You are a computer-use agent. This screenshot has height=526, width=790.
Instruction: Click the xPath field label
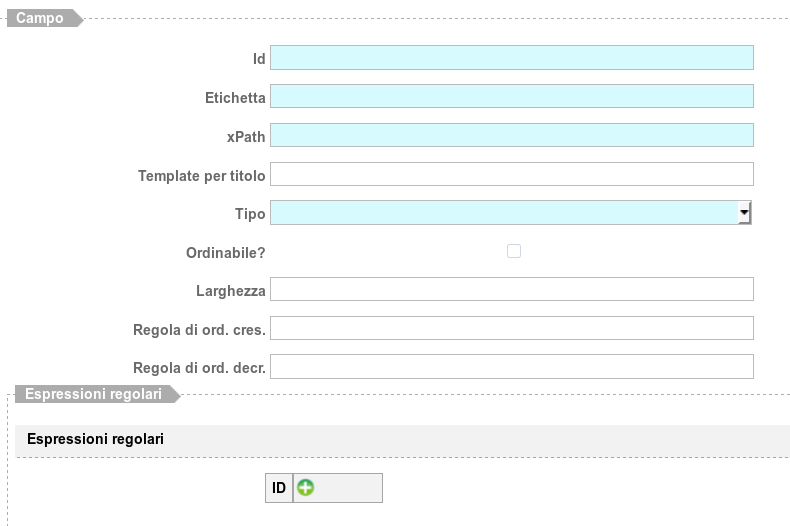click(x=246, y=137)
